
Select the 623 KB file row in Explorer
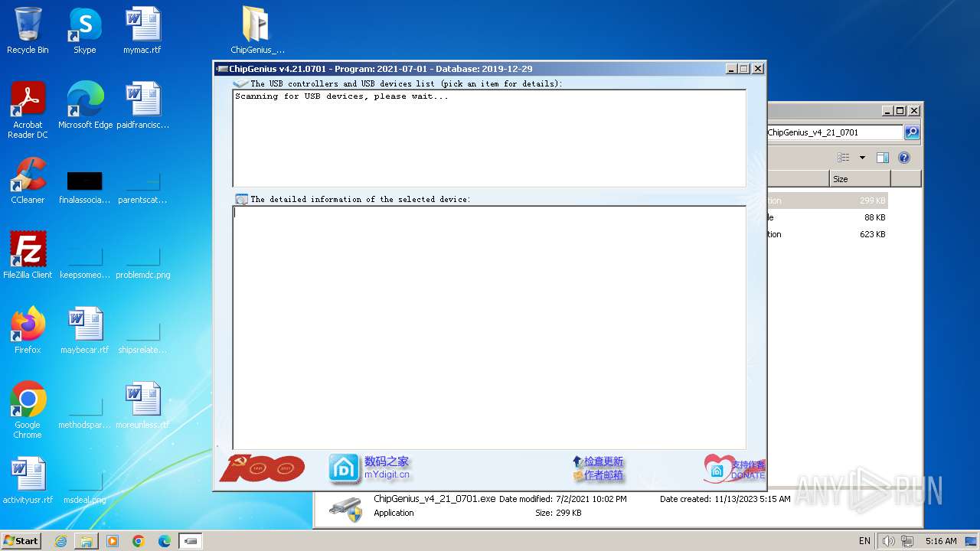tap(828, 234)
